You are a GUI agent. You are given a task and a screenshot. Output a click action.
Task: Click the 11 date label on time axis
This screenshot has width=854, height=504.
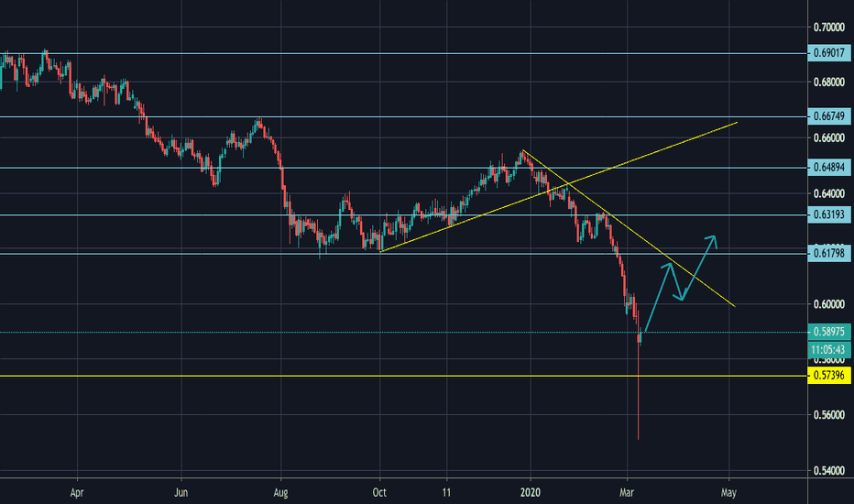pyautogui.click(x=446, y=493)
